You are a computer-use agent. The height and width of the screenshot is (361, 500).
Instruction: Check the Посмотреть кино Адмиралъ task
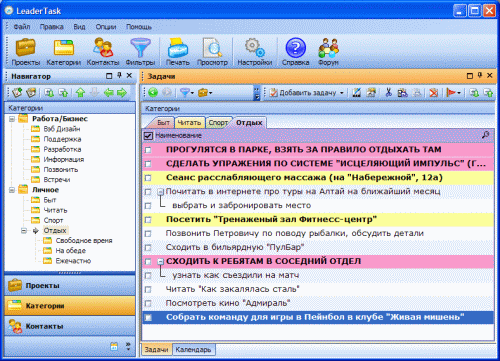click(148, 304)
